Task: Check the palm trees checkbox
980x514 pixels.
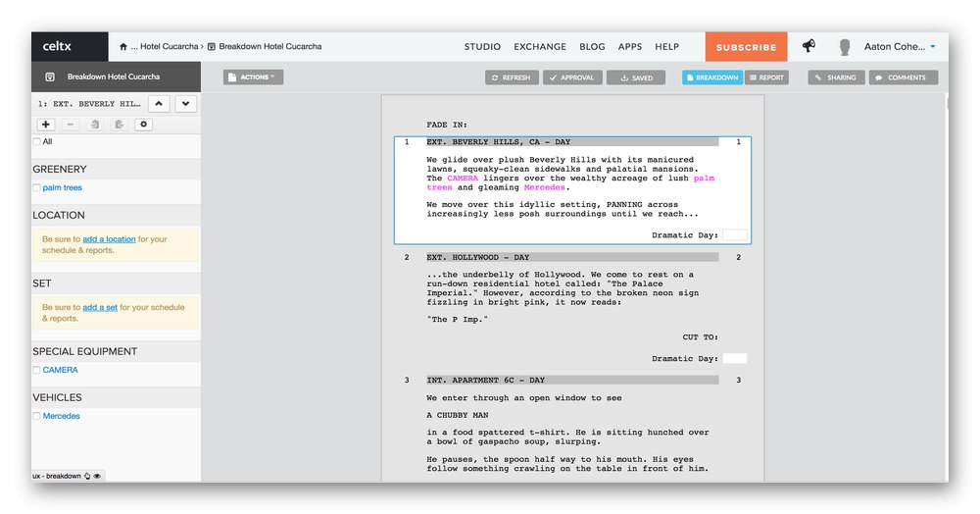Action: [37, 187]
